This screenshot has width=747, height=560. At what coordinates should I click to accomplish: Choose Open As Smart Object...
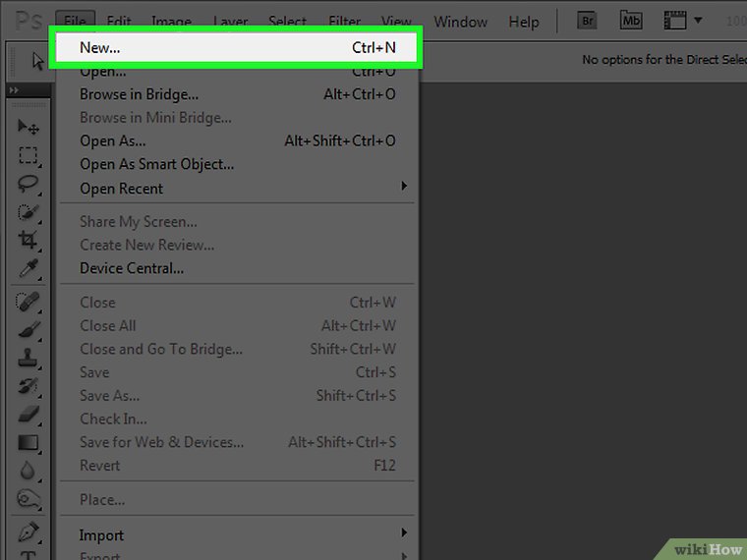pos(156,164)
